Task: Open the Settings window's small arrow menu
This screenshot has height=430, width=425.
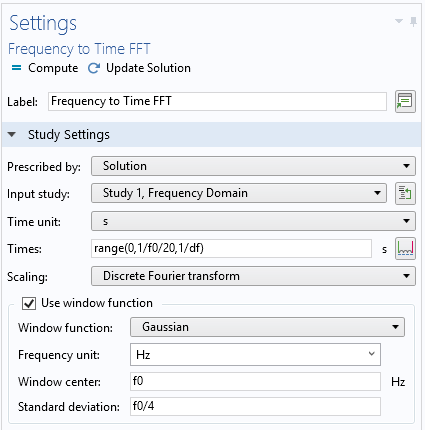Action: point(399,21)
